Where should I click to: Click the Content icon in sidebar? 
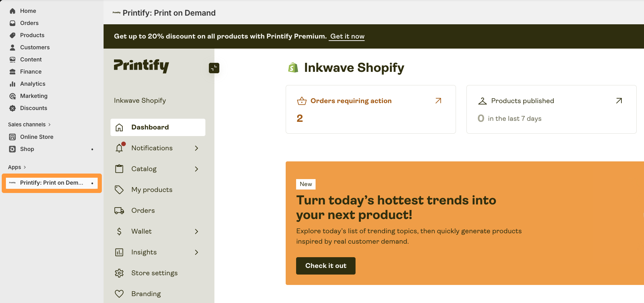pos(13,60)
